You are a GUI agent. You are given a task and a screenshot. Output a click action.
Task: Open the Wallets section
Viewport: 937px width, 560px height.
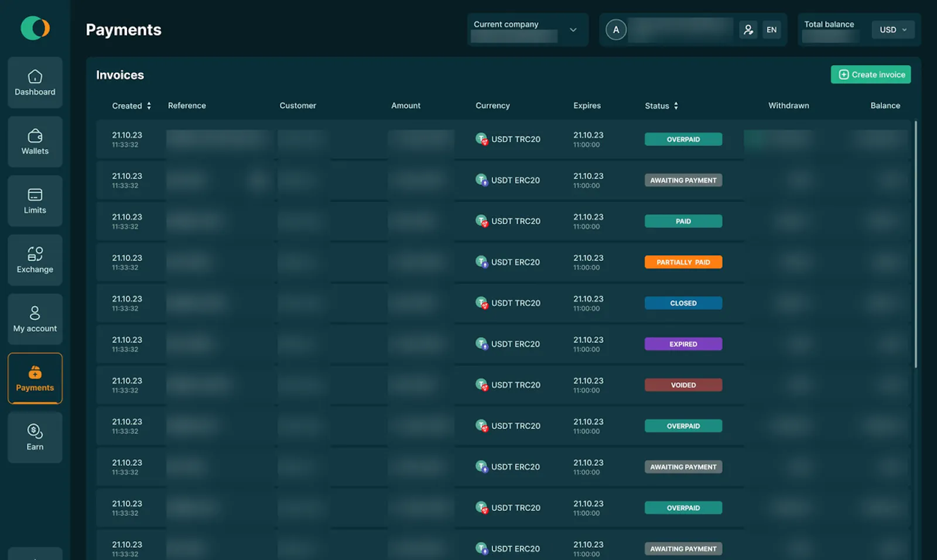(35, 142)
